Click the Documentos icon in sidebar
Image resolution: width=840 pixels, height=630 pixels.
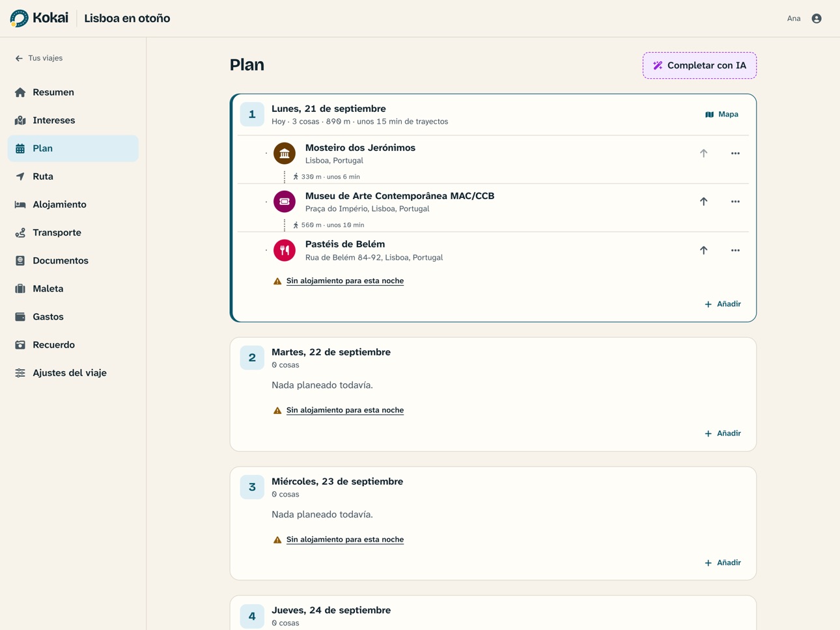coord(20,260)
